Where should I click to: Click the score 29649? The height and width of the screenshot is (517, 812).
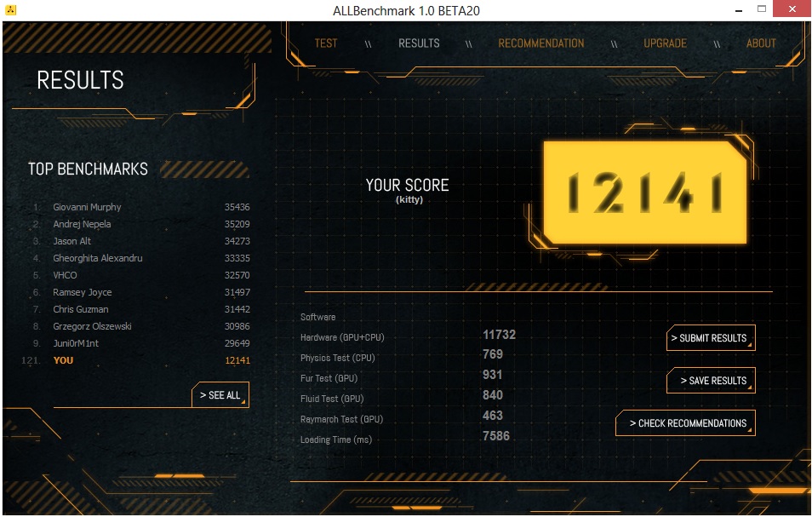[x=237, y=344]
